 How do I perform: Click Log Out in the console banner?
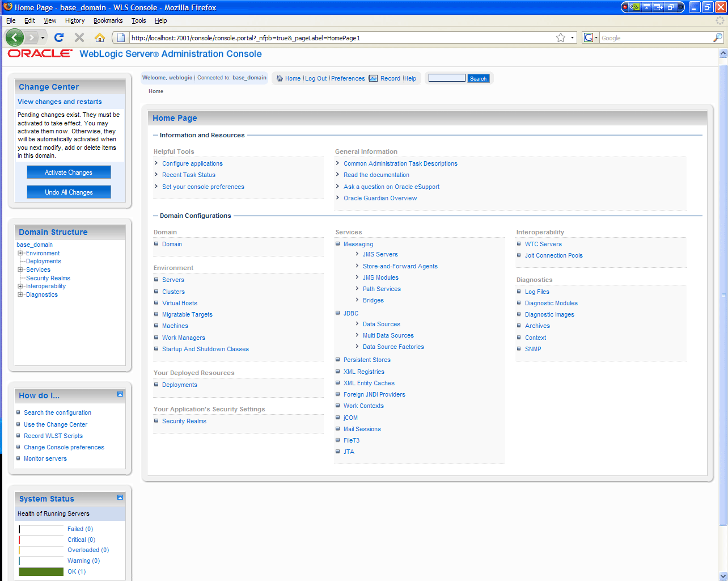[316, 78]
